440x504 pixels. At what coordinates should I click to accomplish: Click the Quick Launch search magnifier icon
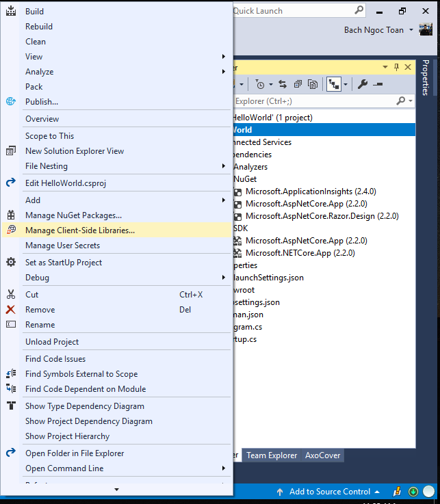pyautogui.click(x=359, y=11)
